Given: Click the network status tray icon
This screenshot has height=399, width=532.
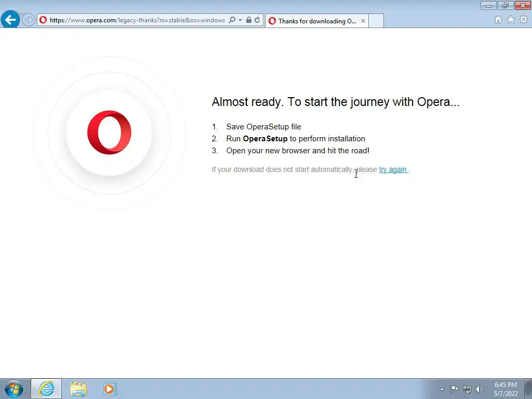Looking at the screenshot, I should coord(467,389).
